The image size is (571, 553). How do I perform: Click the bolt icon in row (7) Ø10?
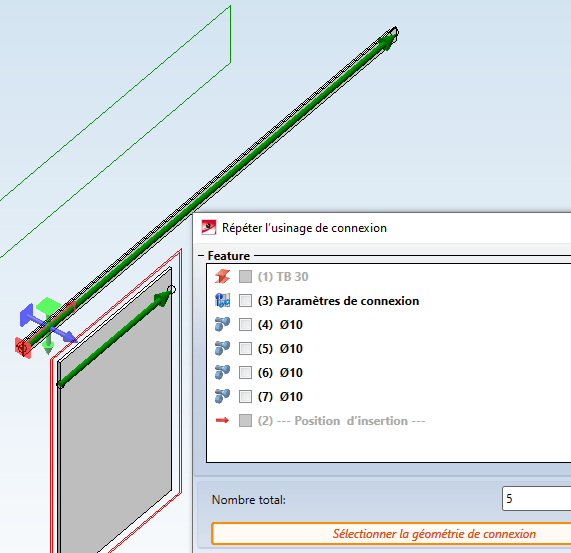click(222, 396)
